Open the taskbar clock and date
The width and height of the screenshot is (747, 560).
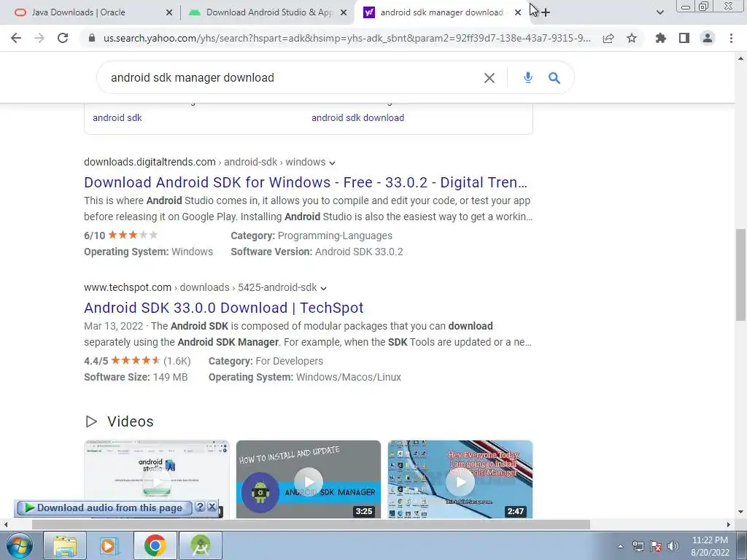(x=710, y=546)
